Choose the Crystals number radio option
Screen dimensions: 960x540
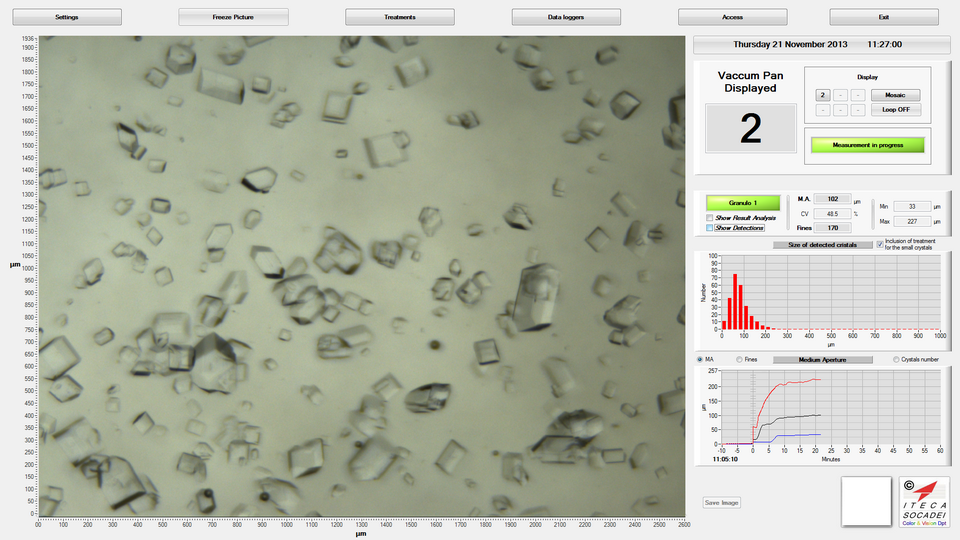(896, 359)
